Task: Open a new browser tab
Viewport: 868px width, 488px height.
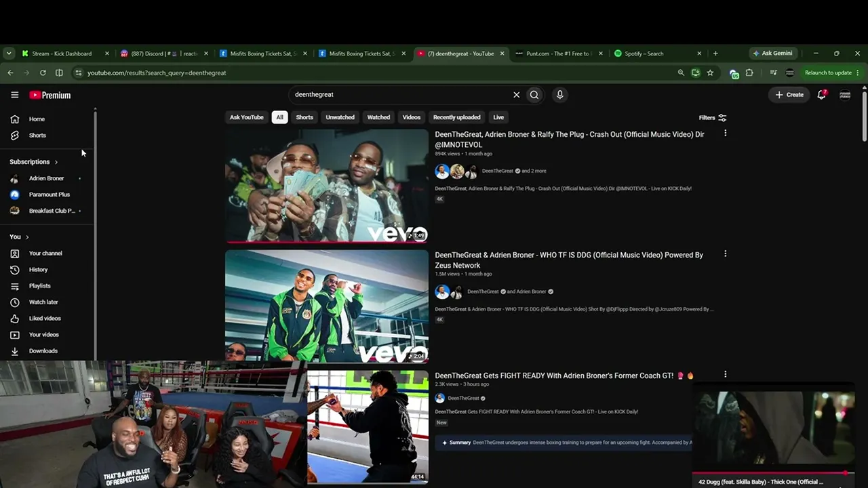Action: [x=715, y=54]
